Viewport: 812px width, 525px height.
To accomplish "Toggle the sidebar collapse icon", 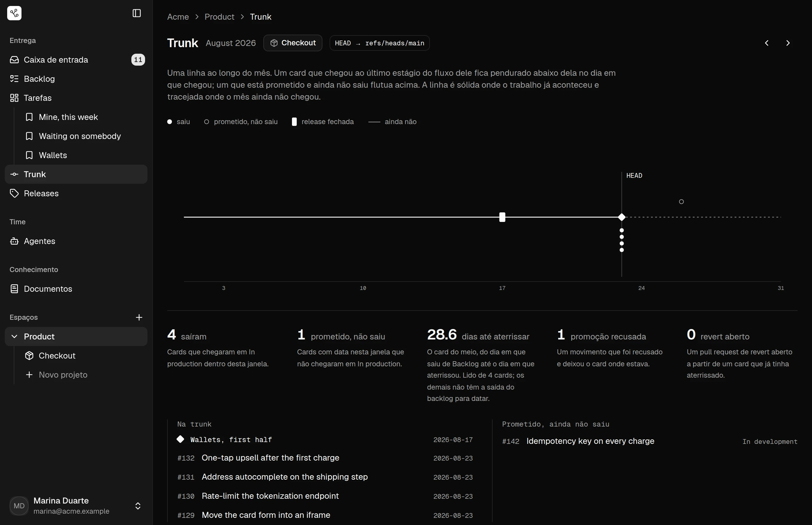I will tap(136, 13).
